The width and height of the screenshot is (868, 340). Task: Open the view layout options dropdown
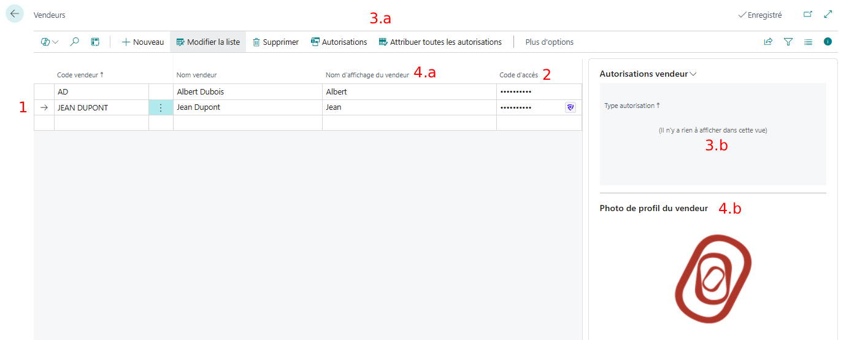tap(50, 42)
